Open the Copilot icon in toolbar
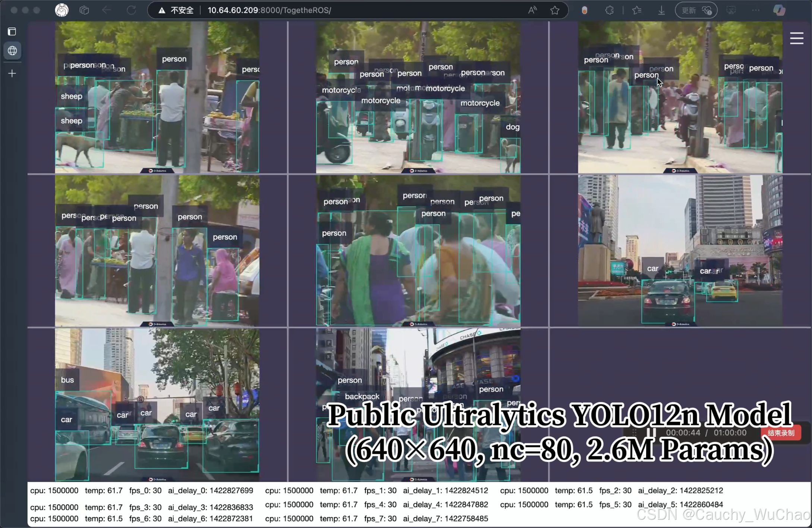 pyautogui.click(x=779, y=10)
